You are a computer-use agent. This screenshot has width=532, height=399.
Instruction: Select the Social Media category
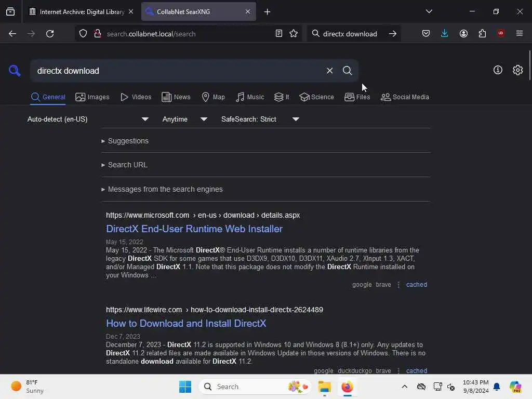[x=405, y=97]
